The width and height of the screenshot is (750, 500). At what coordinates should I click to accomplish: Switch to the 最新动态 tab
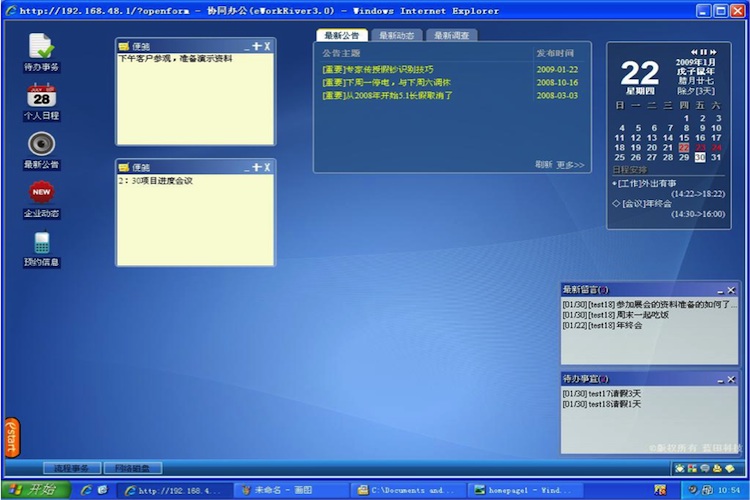397,36
